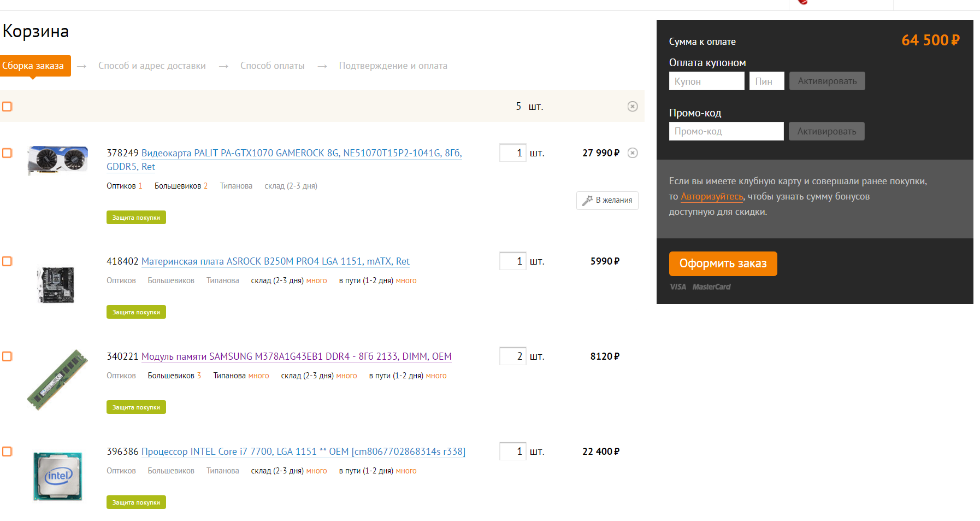
Task: Click the MasterCard logo below the order button
Action: click(x=711, y=287)
